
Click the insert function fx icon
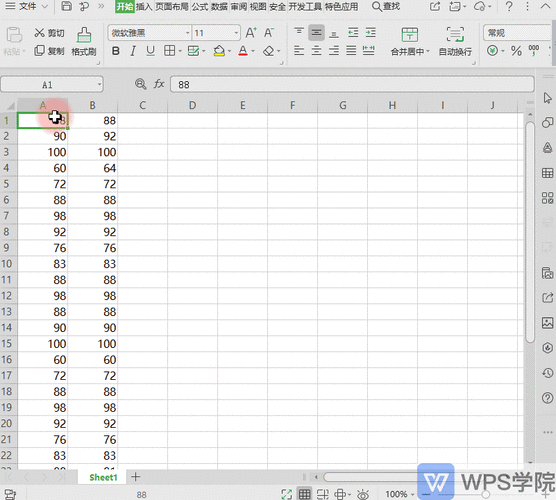tap(159, 84)
